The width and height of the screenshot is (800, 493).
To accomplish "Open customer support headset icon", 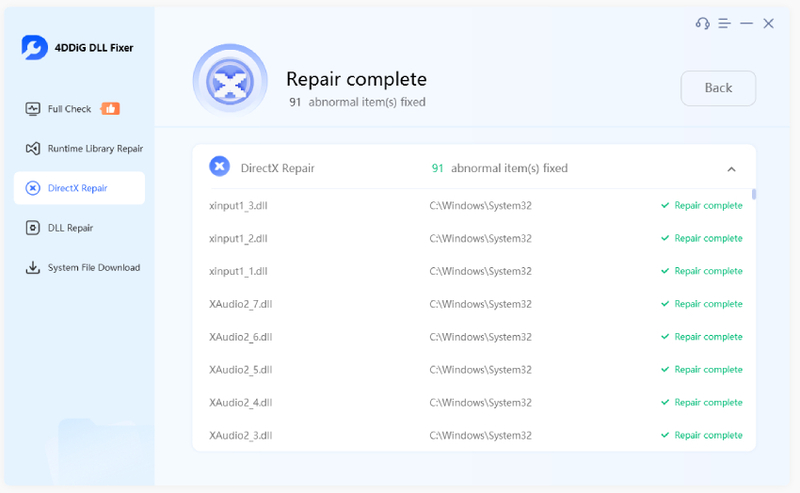I will [703, 23].
